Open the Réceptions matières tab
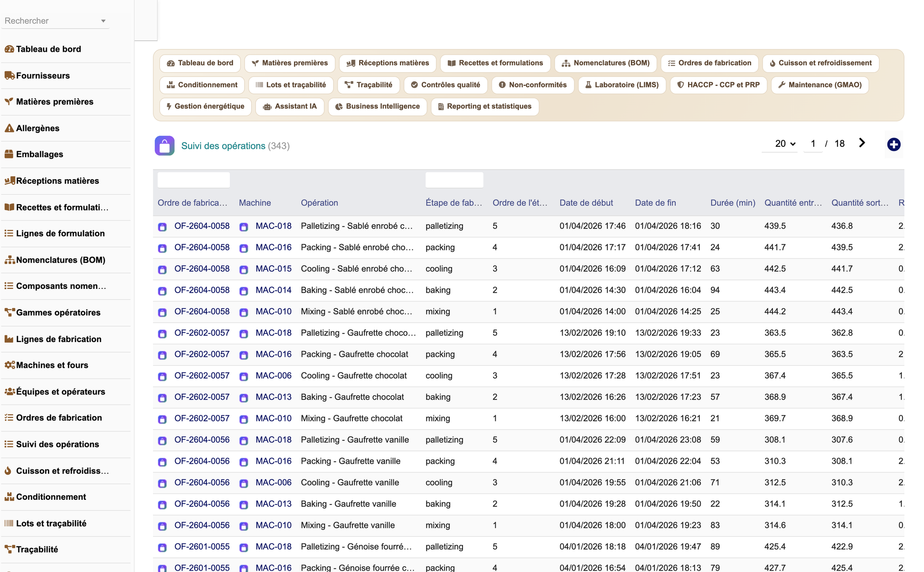 pos(387,63)
